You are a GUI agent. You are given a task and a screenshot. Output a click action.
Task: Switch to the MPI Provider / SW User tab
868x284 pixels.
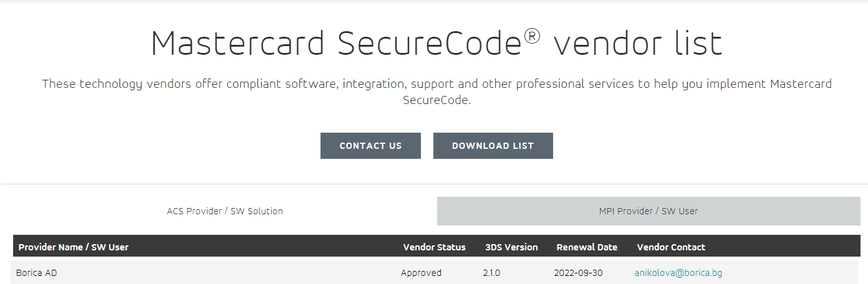click(649, 211)
